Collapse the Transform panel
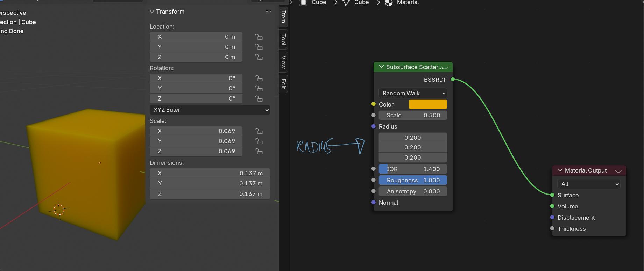Viewport: 644px width, 271px height. pos(152,12)
